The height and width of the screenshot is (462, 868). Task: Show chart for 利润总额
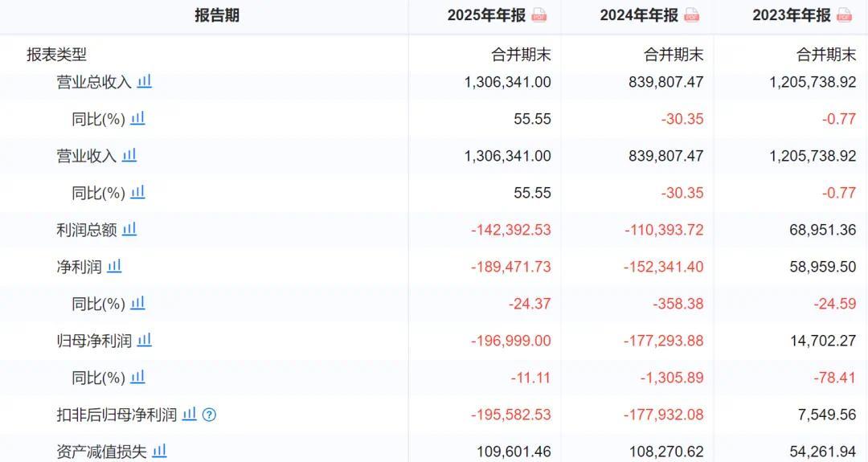coord(129,228)
